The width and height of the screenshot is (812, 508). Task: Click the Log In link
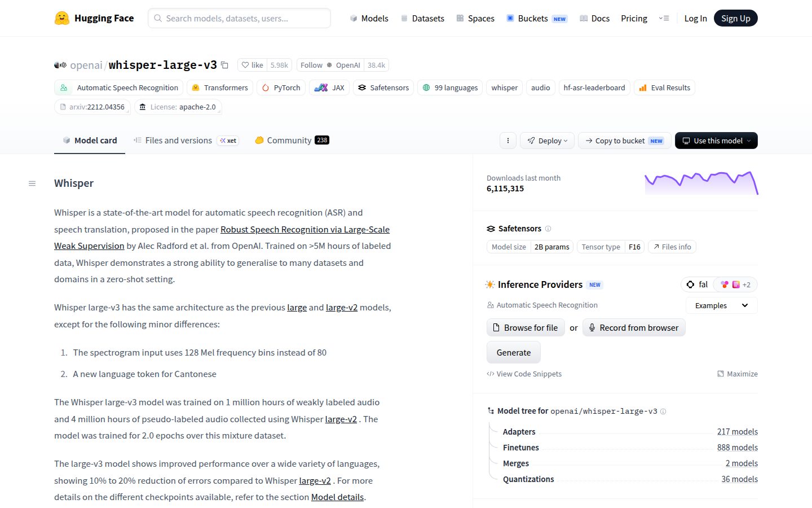click(x=695, y=18)
